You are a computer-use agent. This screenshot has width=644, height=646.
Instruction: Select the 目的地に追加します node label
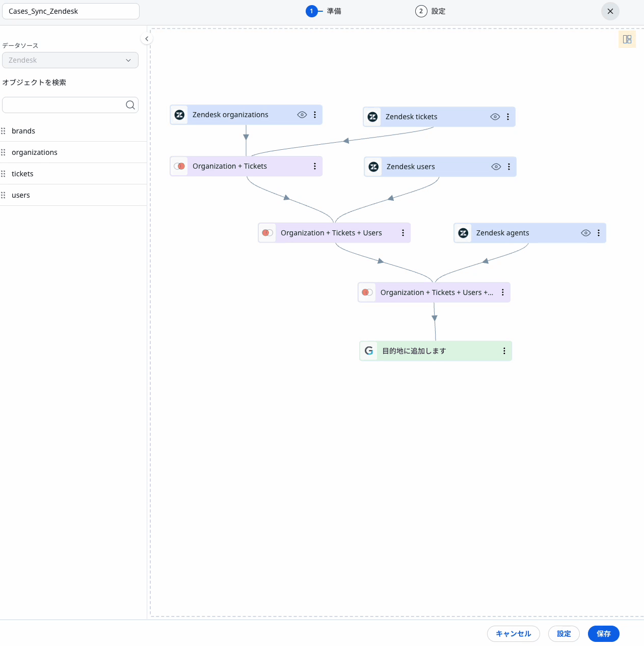(x=414, y=351)
